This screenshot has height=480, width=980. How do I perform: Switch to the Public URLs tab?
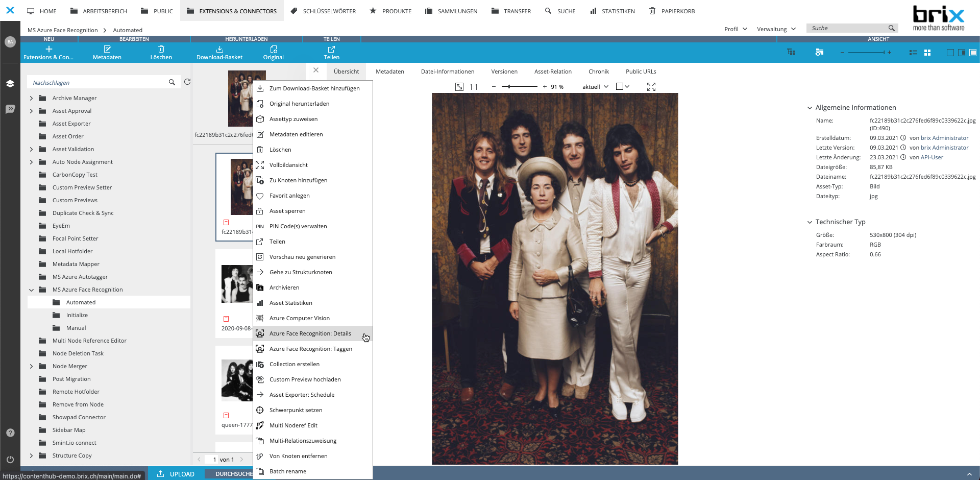pyautogui.click(x=641, y=71)
